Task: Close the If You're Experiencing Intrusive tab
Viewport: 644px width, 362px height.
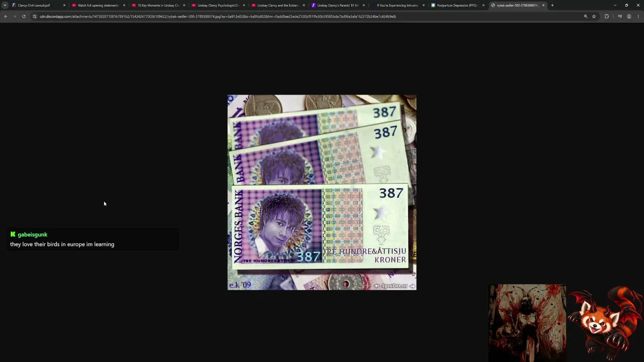Action: [x=424, y=5]
